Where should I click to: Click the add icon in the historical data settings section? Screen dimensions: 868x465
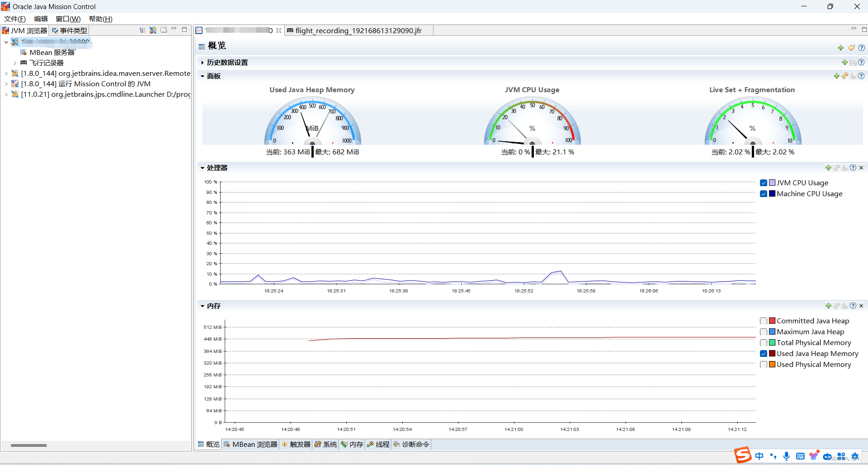coord(845,62)
